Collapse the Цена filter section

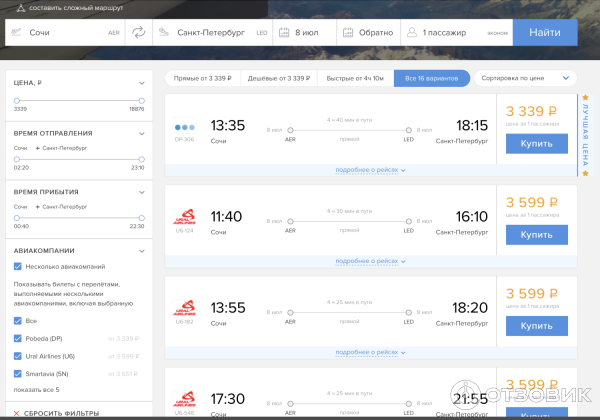[x=142, y=83]
